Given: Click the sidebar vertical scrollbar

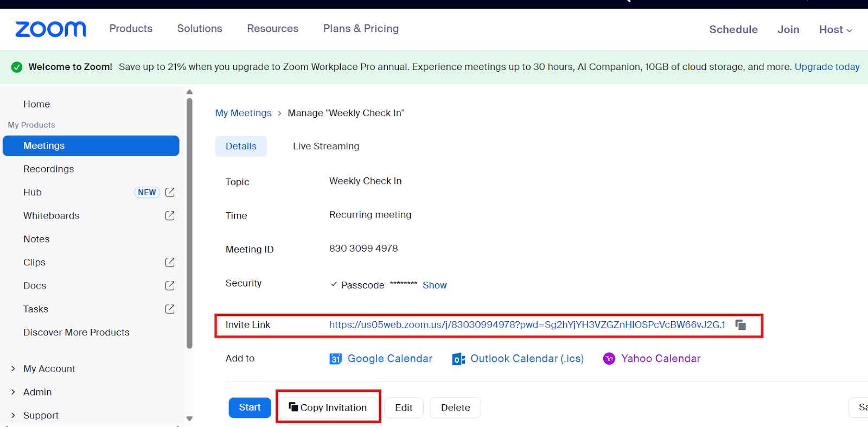Looking at the screenshot, I should [x=189, y=222].
